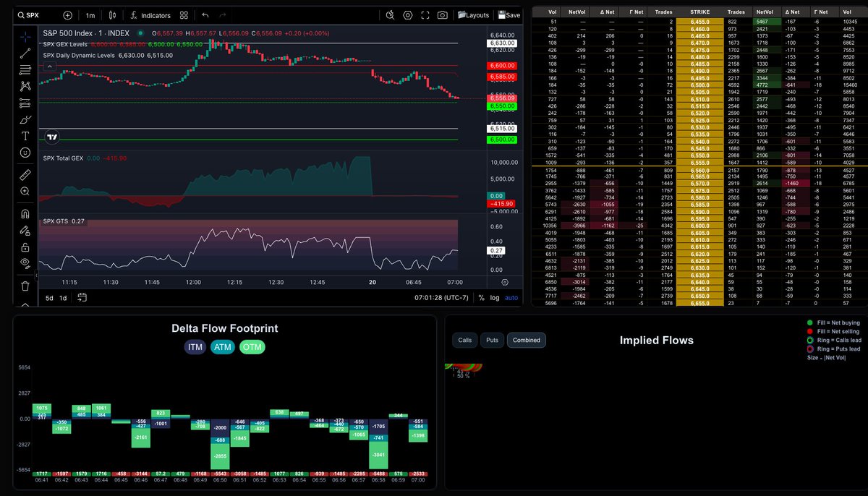The image size is (868, 496).
Task: Click the green 6,550.00 price label
Action: pos(501,106)
